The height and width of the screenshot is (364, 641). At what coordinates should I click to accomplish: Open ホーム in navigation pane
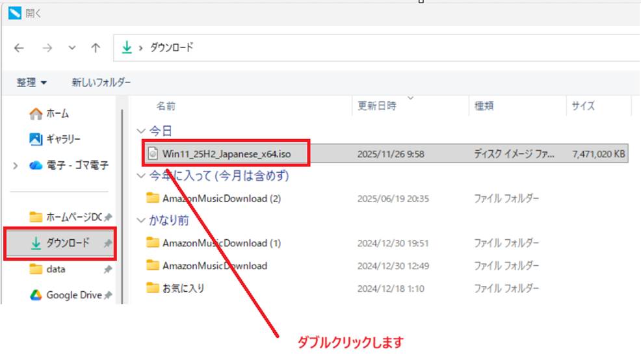57,114
